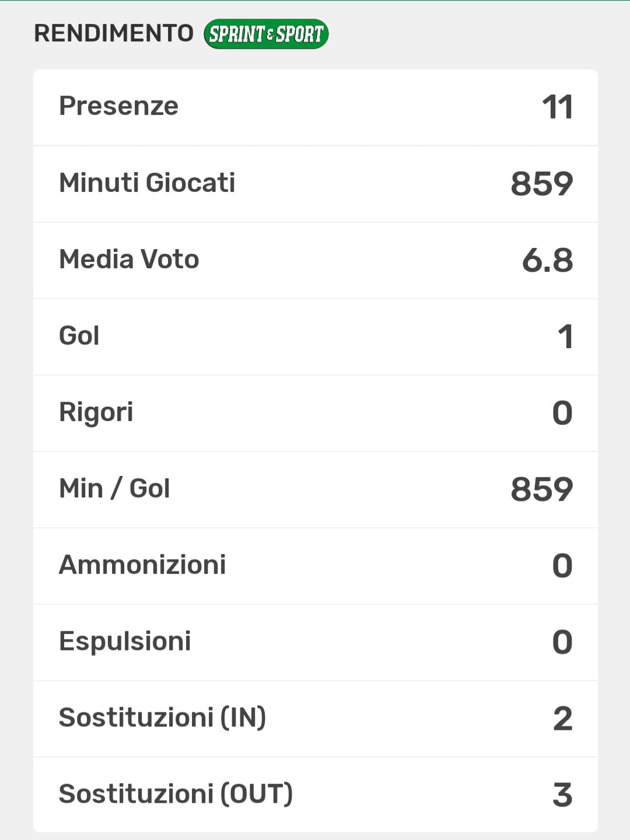Select the Gol row label
The width and height of the screenshot is (630, 840).
[x=79, y=335]
